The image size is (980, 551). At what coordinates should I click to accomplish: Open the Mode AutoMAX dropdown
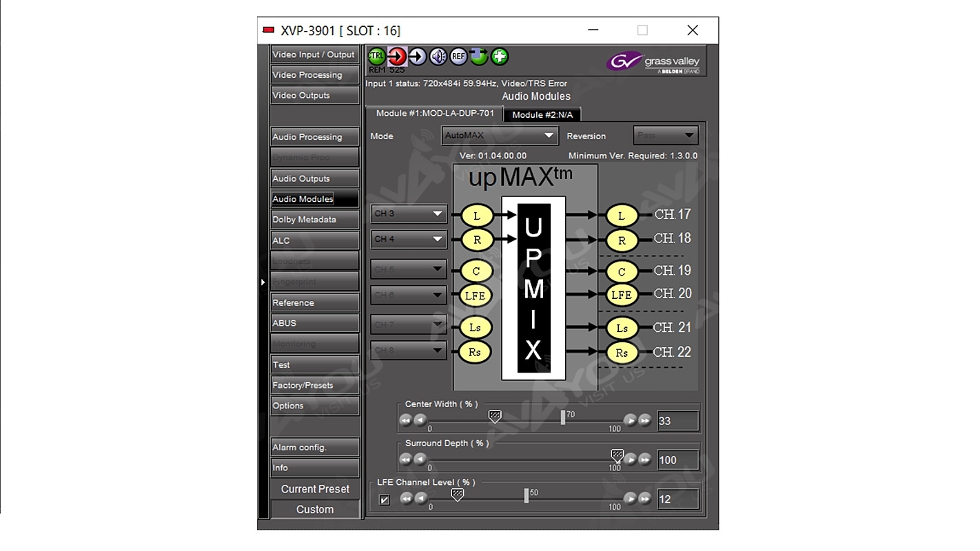click(x=500, y=136)
